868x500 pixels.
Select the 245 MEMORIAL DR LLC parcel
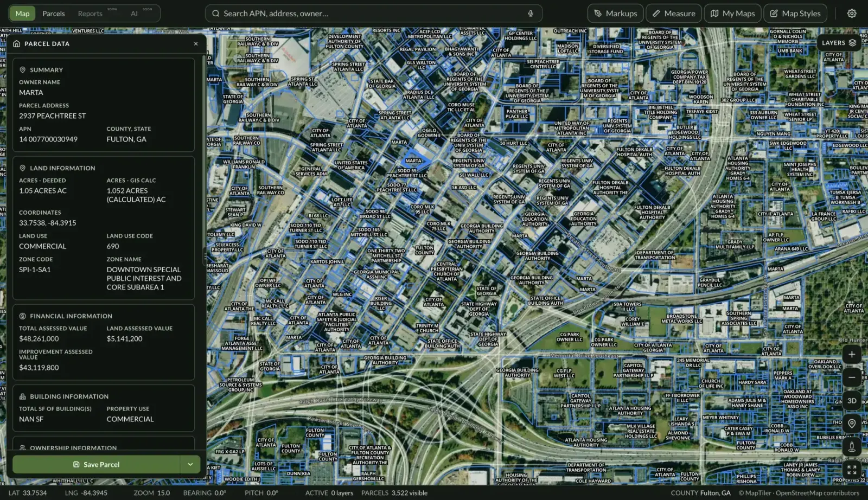693,363
